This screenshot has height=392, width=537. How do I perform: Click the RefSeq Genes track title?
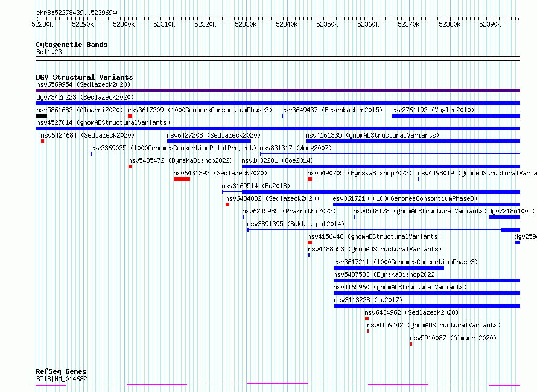point(61,371)
